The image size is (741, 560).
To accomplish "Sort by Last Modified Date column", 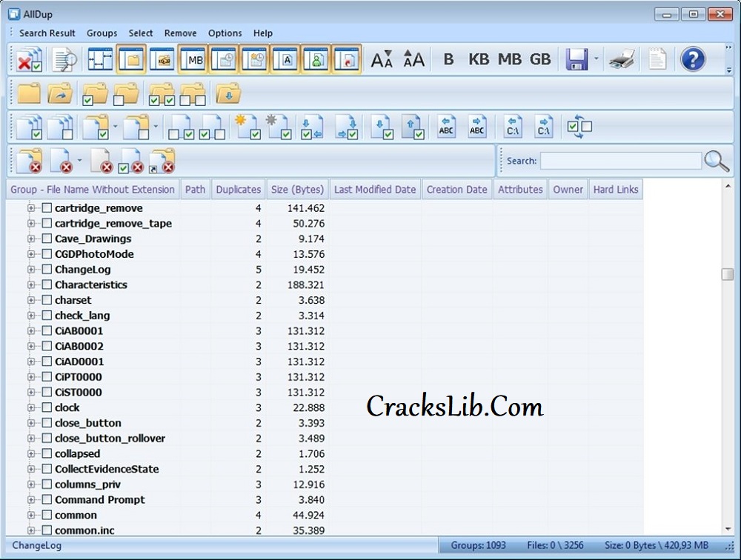I will [375, 190].
